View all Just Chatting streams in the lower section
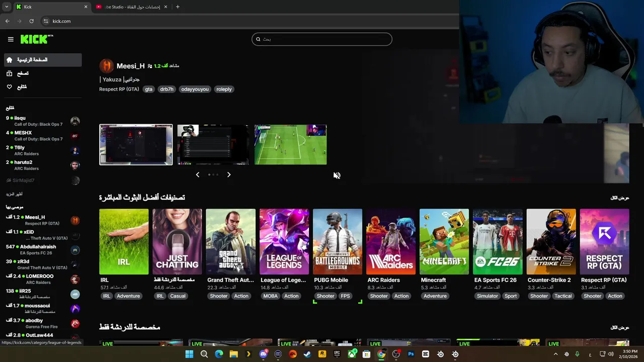 pyautogui.click(x=620, y=327)
